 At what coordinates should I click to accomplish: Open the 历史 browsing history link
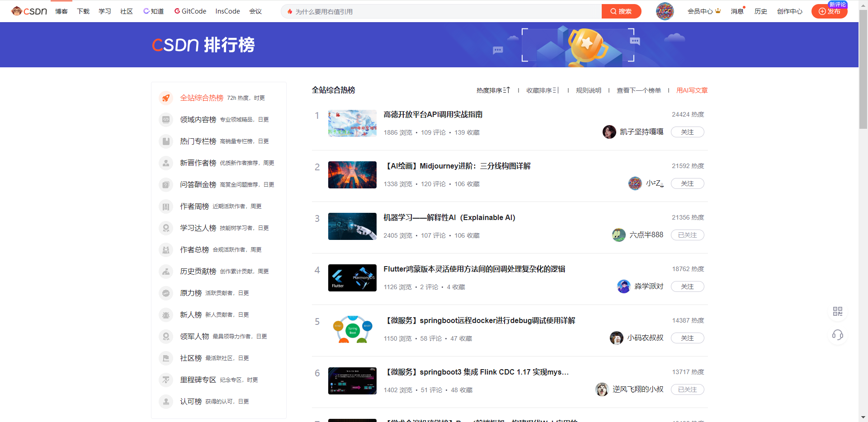tap(761, 11)
